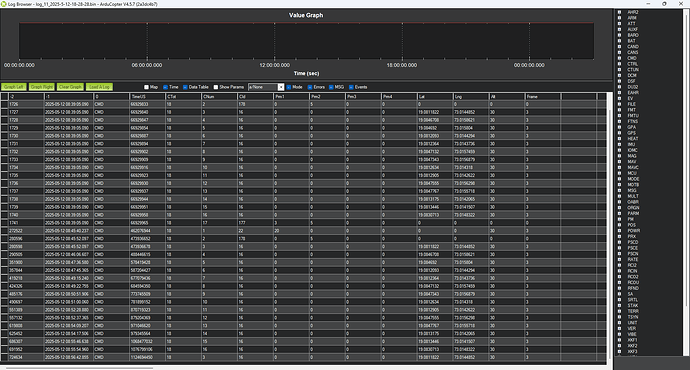Toggle the Events checkbox

tap(351, 87)
